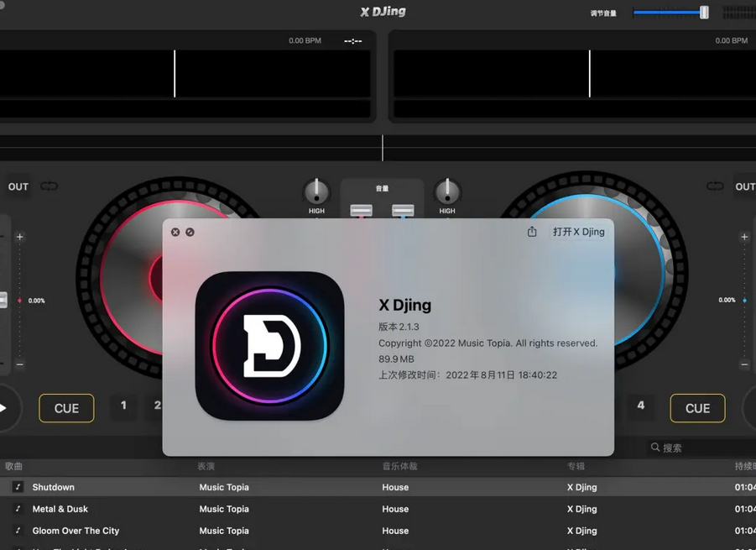
Task: Click the left deck 0.00% pitch value
Action: pyautogui.click(x=37, y=301)
